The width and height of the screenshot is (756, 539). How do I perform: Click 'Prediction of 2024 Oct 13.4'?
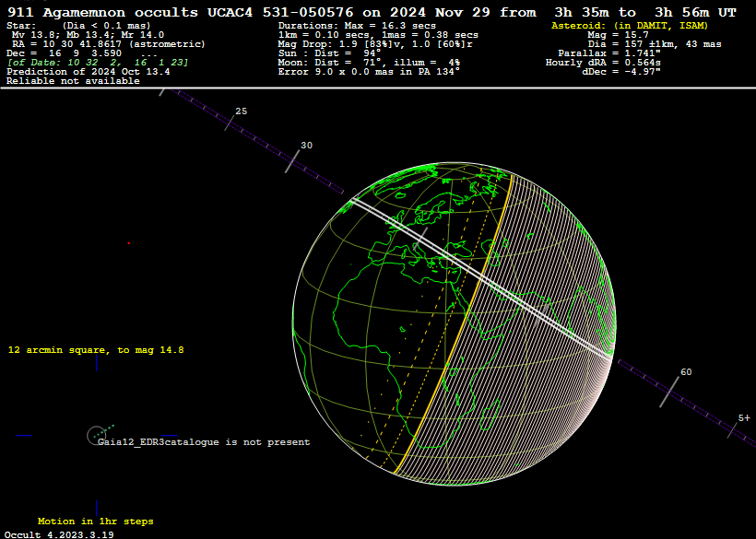click(89, 72)
